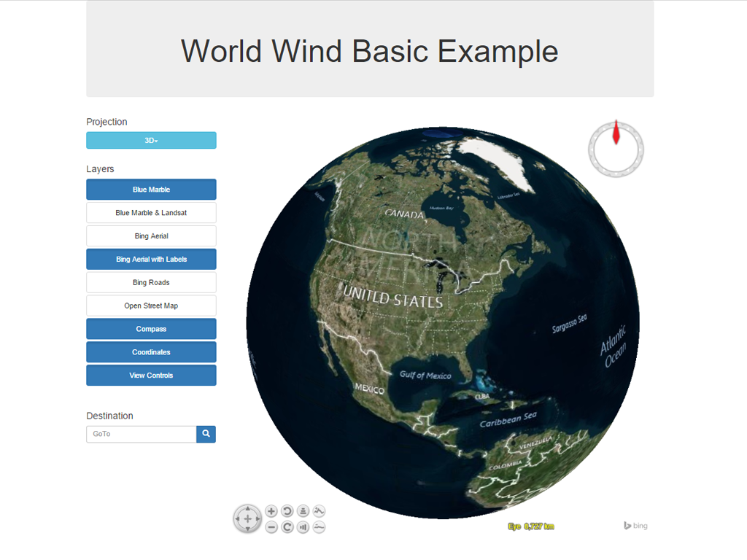Pan down using the pad's bottom arrow

pos(248,529)
